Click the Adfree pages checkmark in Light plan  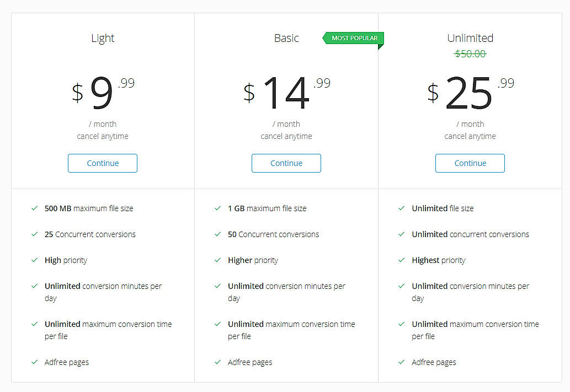click(35, 362)
